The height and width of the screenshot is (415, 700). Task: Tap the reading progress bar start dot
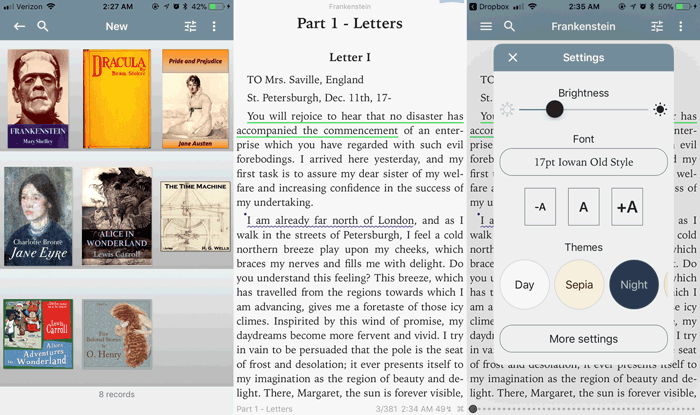tap(473, 409)
